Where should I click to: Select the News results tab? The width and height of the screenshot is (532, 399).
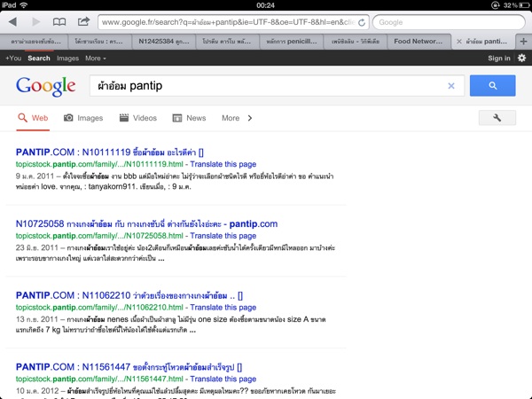point(190,118)
